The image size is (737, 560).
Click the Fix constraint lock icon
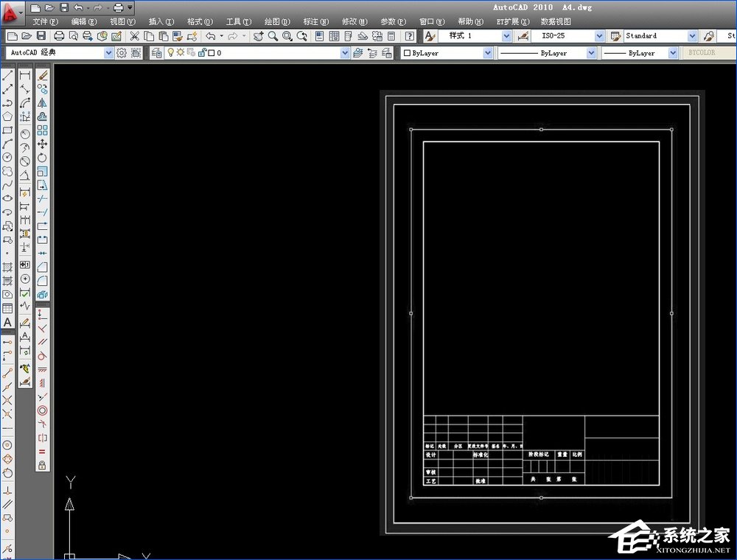pos(42,466)
